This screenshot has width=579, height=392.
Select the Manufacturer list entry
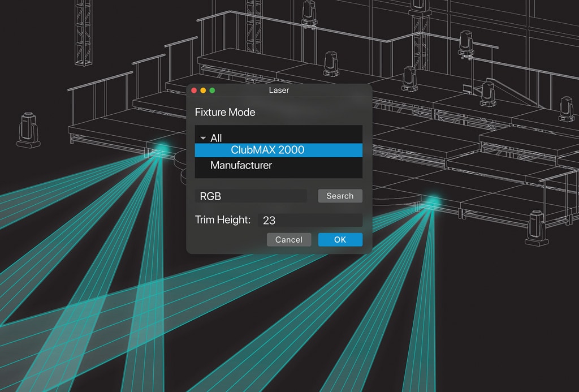[241, 165]
